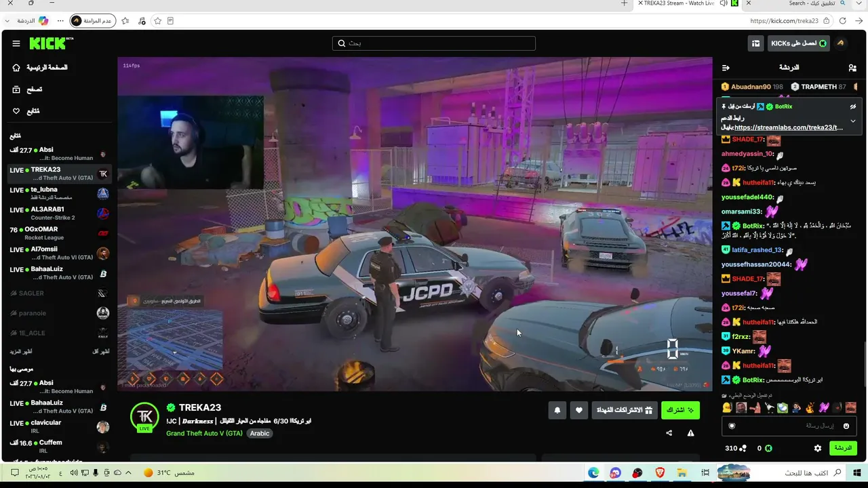The image size is (868, 488).
Task: Open clavicular IRL channel
Action: 59,426
